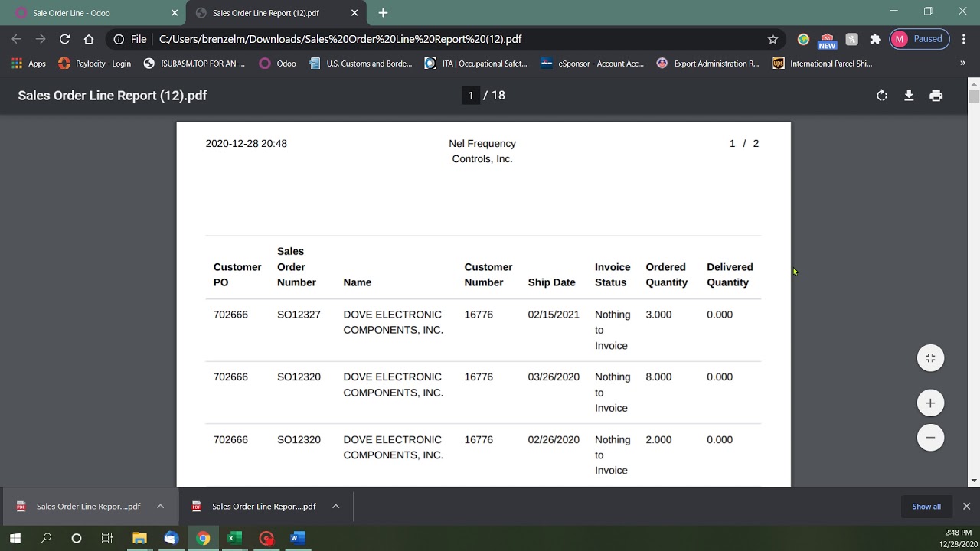Print the PDF document
The height and width of the screenshot is (551, 980).
point(936,96)
